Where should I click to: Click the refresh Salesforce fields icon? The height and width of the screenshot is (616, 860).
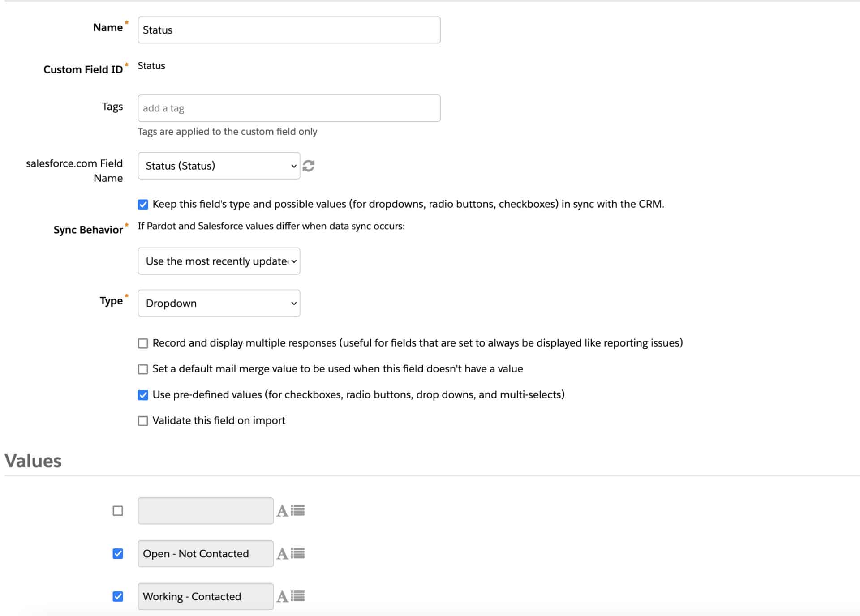tap(310, 166)
